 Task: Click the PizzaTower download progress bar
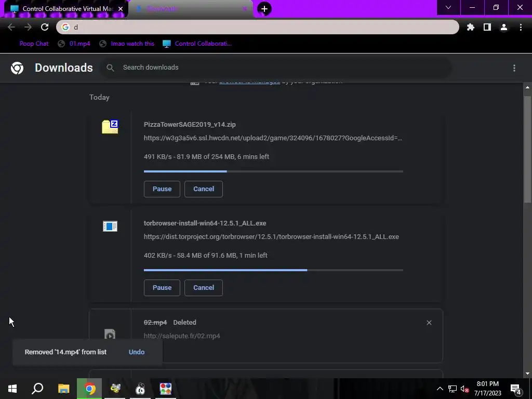coord(273,171)
